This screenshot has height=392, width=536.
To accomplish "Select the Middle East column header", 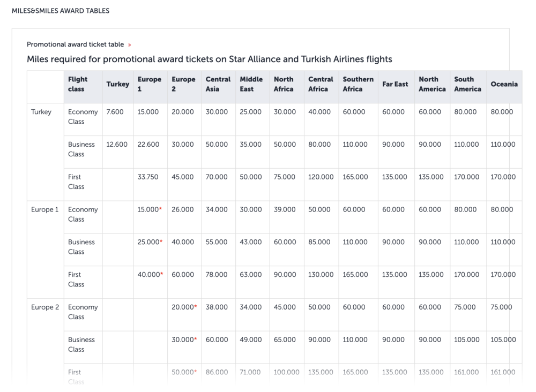I will (x=251, y=84).
